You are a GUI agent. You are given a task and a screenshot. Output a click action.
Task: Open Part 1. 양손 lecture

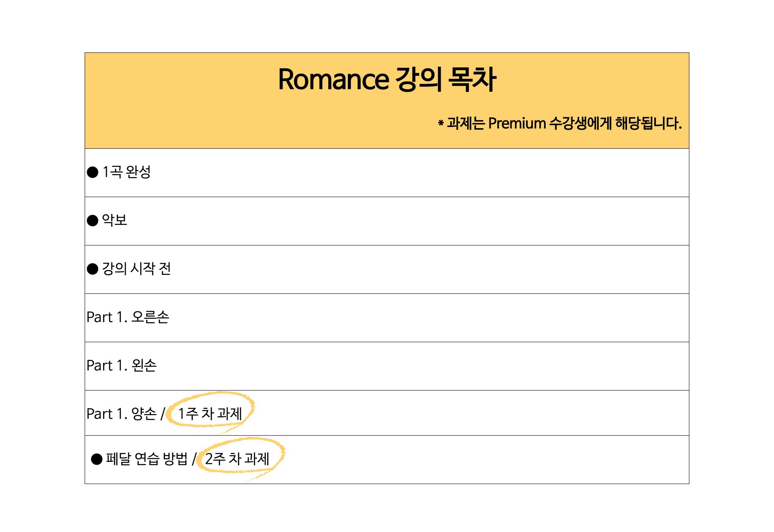click(x=387, y=413)
